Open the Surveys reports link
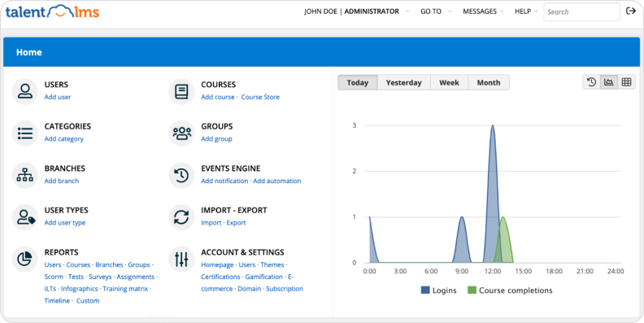Viewport: 644px width, 323px height. pyautogui.click(x=100, y=277)
